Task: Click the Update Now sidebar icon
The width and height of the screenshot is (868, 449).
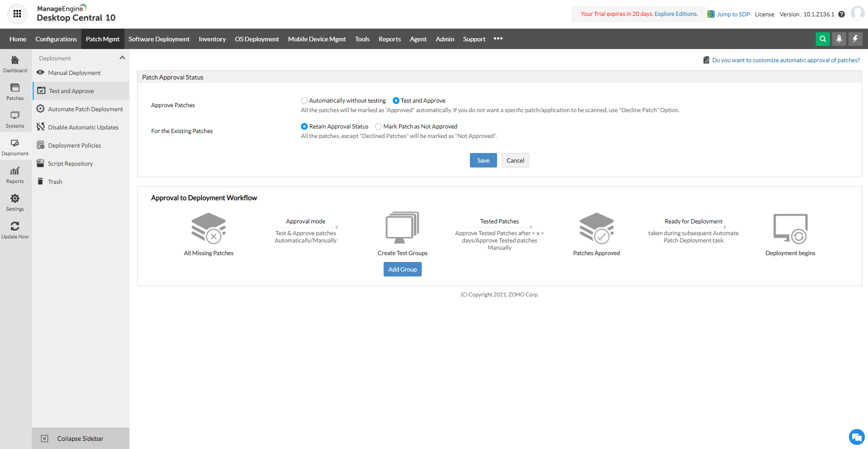Action: click(15, 229)
